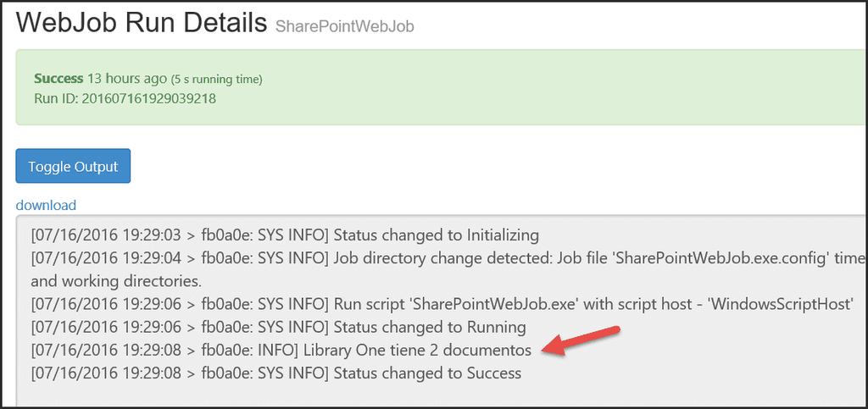Image resolution: width=868 pixels, height=409 pixels.
Task: Click the WebJob Run Details heading
Action: click(x=142, y=23)
